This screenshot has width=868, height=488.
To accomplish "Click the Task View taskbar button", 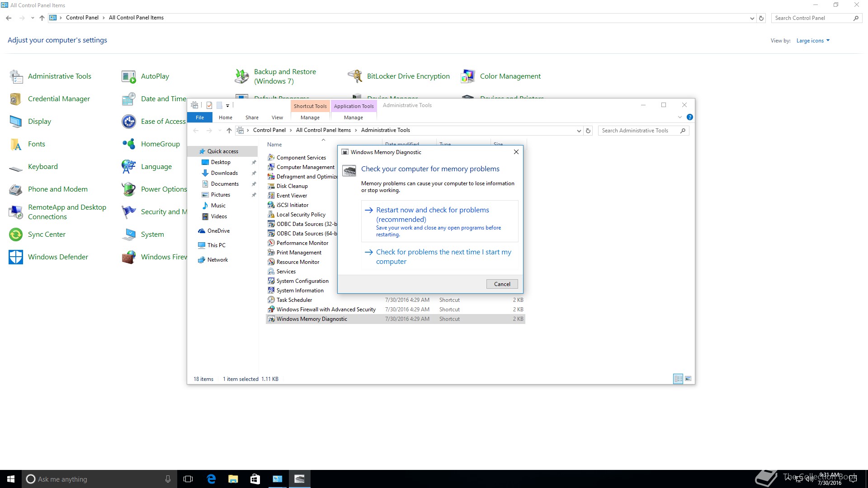I will (x=188, y=479).
